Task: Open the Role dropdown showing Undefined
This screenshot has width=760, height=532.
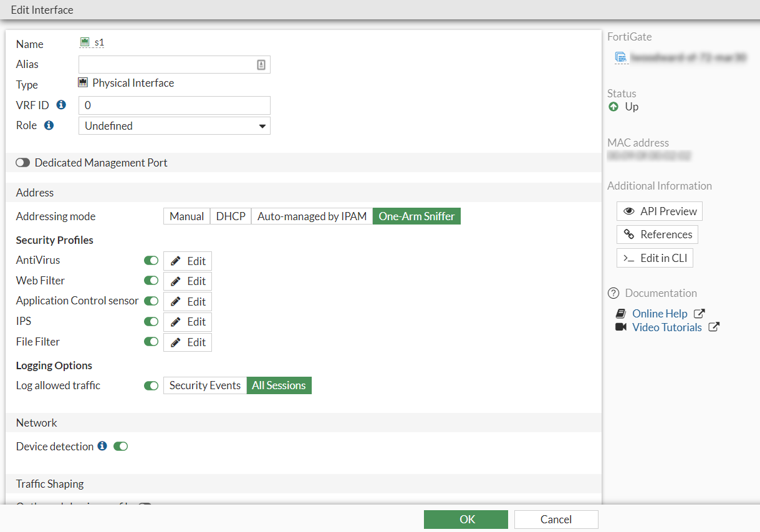Action: (x=174, y=125)
